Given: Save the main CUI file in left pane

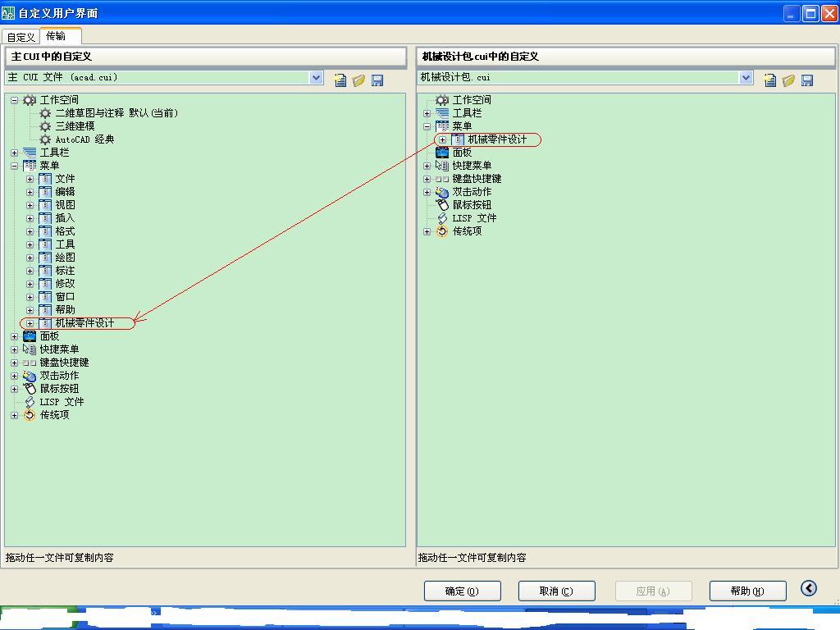Looking at the screenshot, I should 377,80.
